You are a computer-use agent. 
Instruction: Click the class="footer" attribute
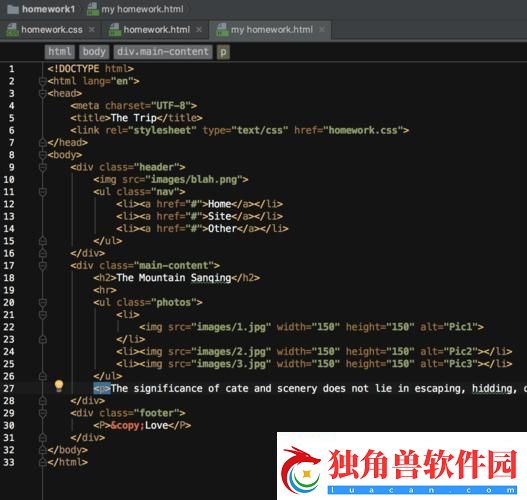(x=139, y=413)
